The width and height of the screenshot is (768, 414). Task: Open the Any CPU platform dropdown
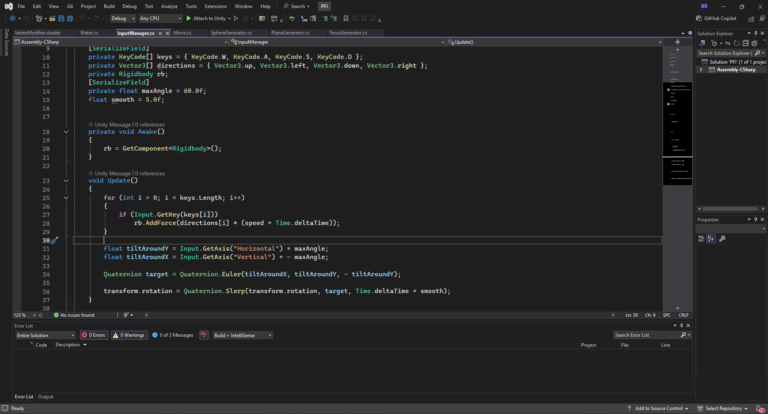160,19
